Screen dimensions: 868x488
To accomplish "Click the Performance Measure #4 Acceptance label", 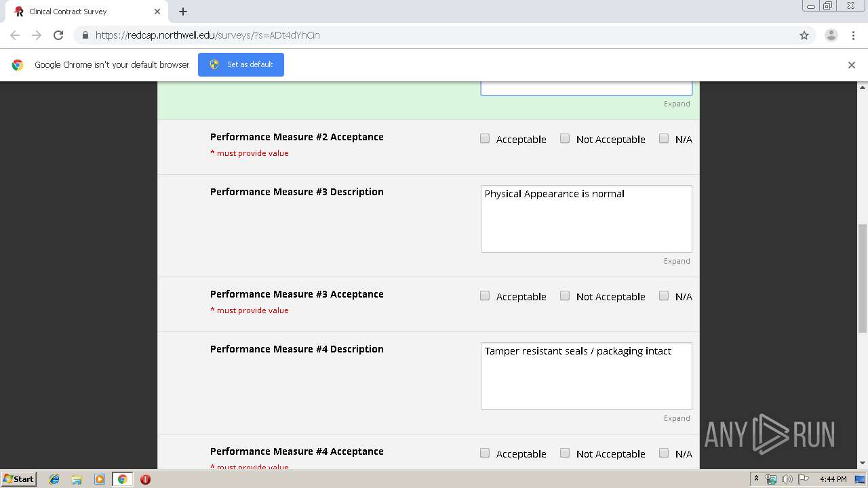I will click(x=297, y=451).
